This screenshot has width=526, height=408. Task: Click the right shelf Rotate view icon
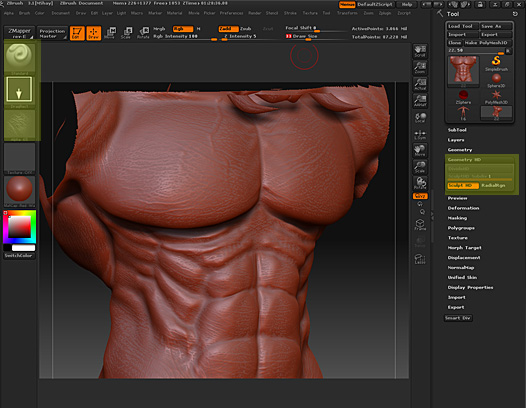pyautogui.click(x=420, y=183)
